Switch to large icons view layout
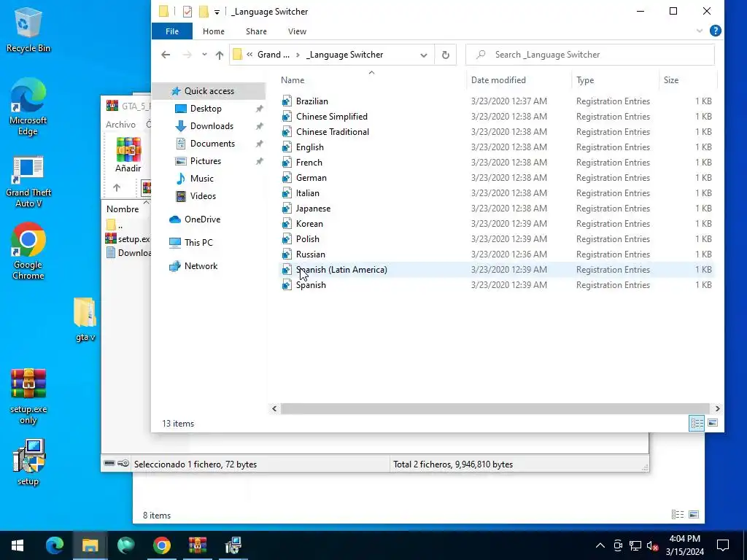This screenshot has height=560, width=747. [x=713, y=423]
